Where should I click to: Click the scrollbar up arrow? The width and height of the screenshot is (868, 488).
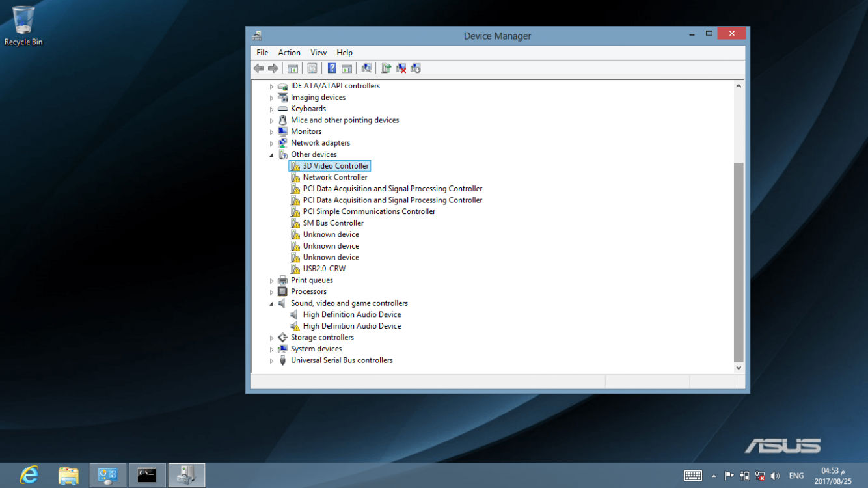[739, 86]
